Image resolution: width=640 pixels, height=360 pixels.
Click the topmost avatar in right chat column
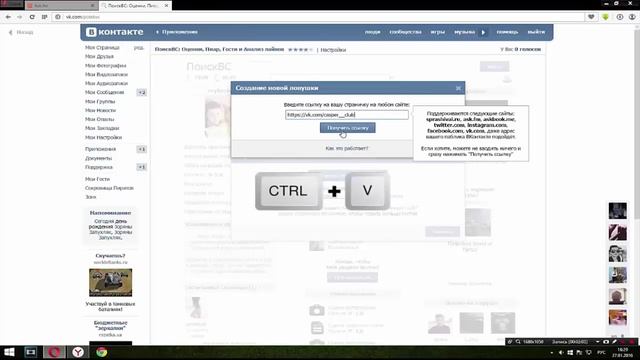tap(618, 211)
